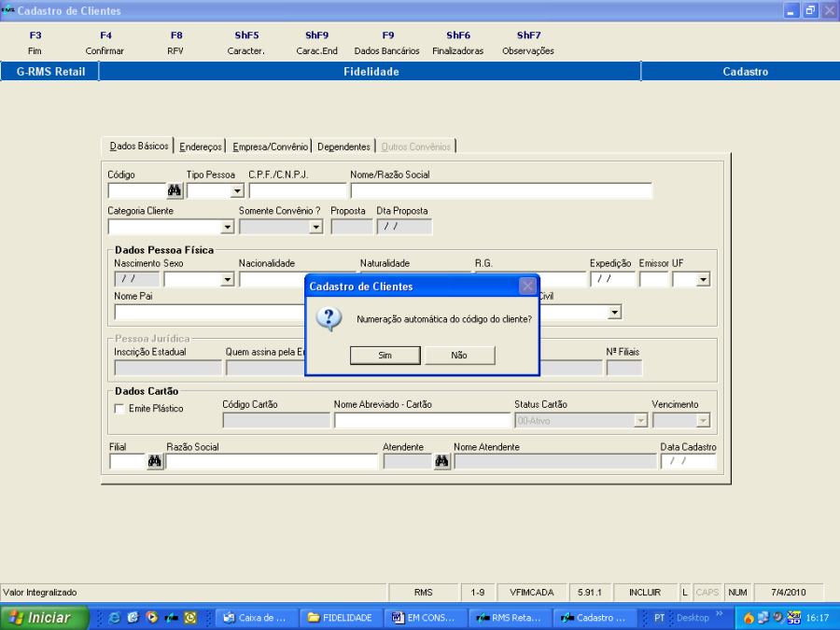Image resolution: width=840 pixels, height=630 pixels.
Task: Expand the Estado Civil dropdown arrow
Action: click(x=614, y=313)
